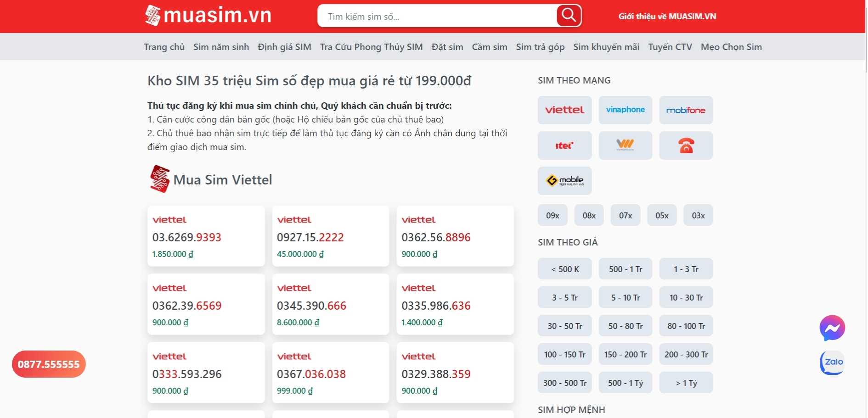Click price 45.000.000 ₫ text
This screenshot has width=868, height=418.
tap(300, 254)
